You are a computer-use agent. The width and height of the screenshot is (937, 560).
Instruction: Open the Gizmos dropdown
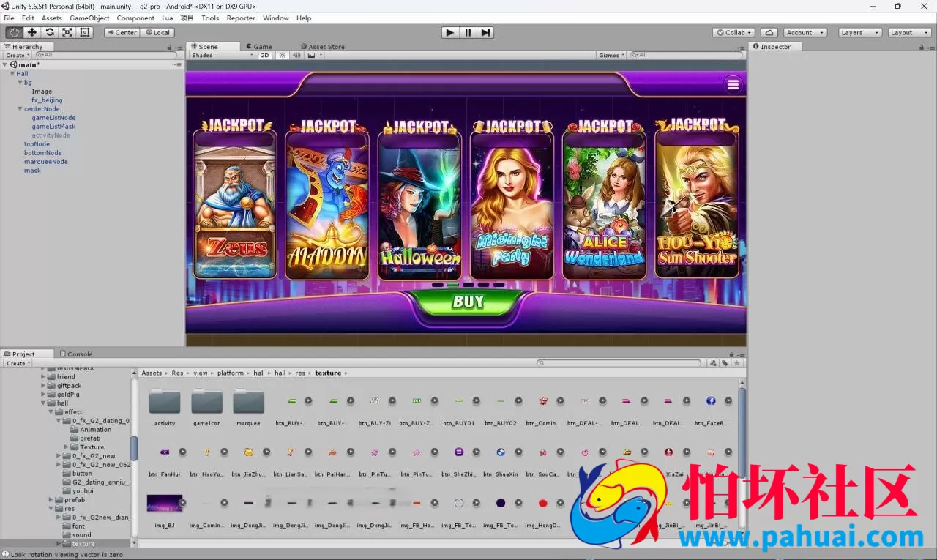click(611, 55)
